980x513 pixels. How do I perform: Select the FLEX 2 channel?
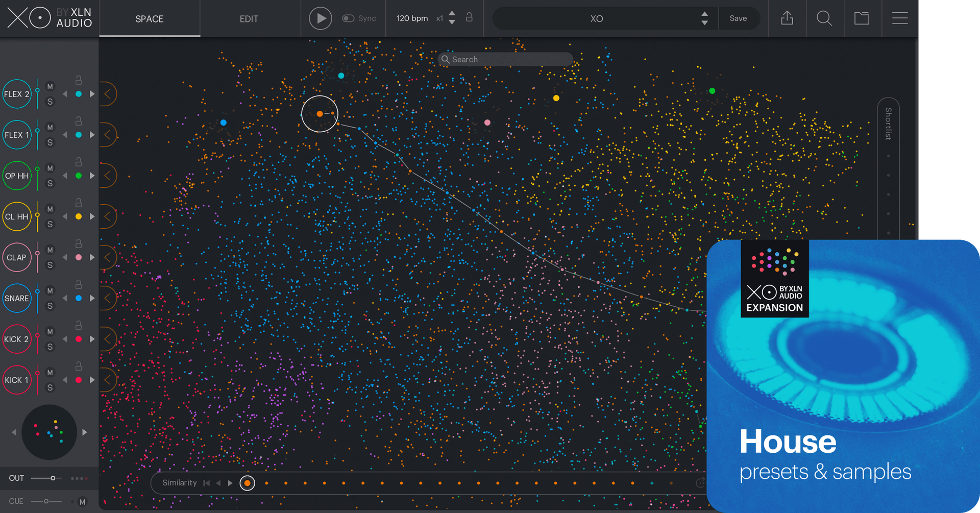tap(17, 94)
